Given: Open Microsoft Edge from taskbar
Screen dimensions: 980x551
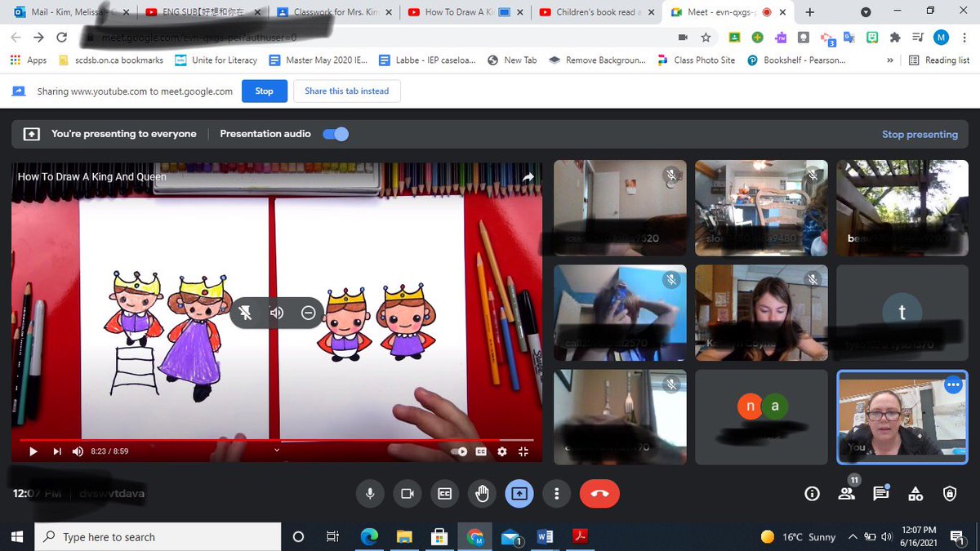Looking at the screenshot, I should coord(370,537).
